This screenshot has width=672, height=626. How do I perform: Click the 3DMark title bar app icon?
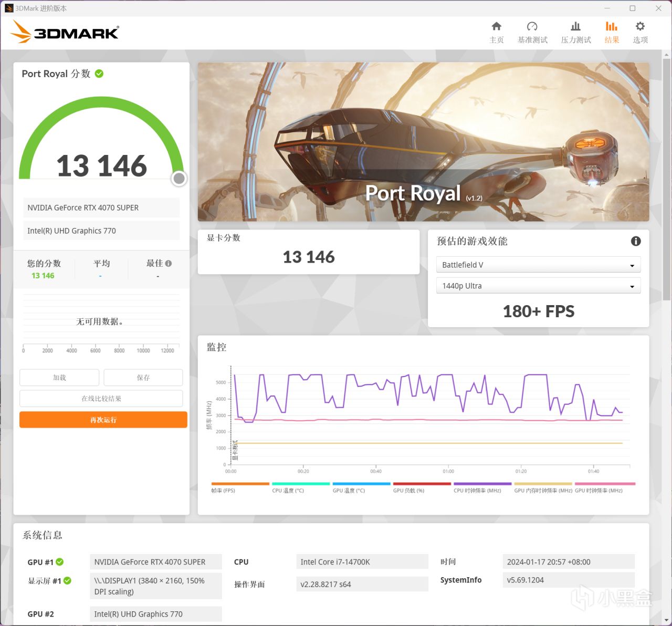pyautogui.click(x=9, y=8)
